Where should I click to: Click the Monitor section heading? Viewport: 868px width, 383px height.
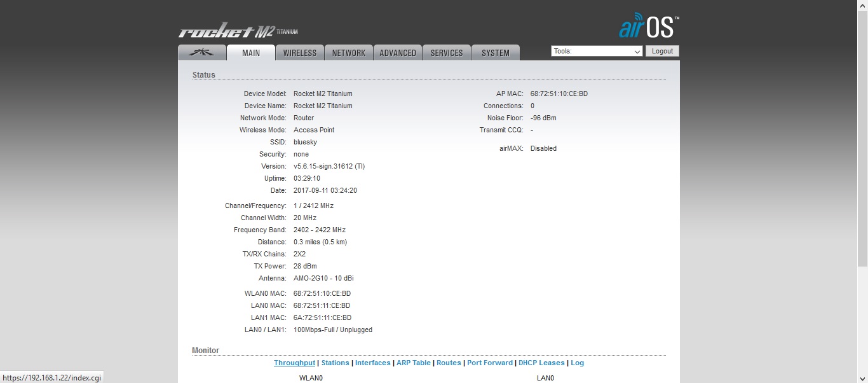pos(205,351)
